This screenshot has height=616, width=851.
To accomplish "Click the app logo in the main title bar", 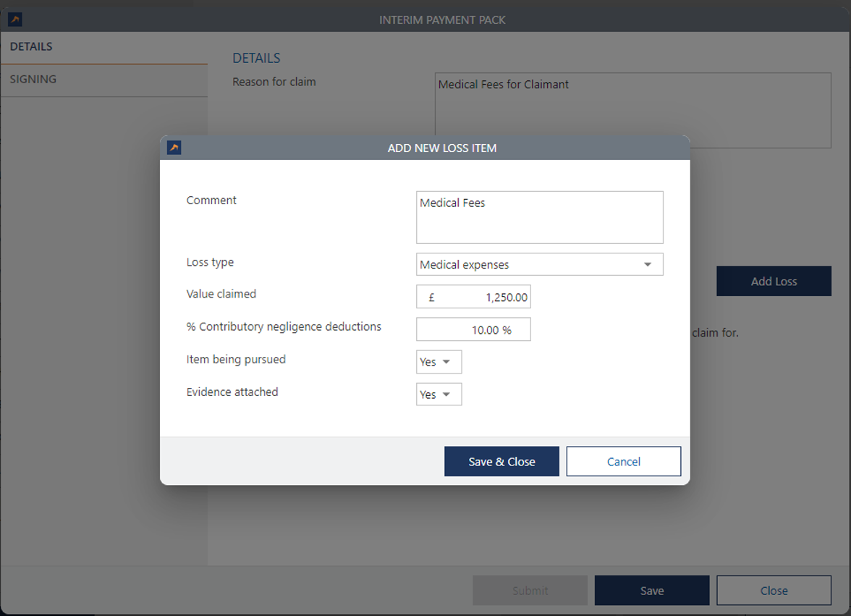I will coord(14,20).
